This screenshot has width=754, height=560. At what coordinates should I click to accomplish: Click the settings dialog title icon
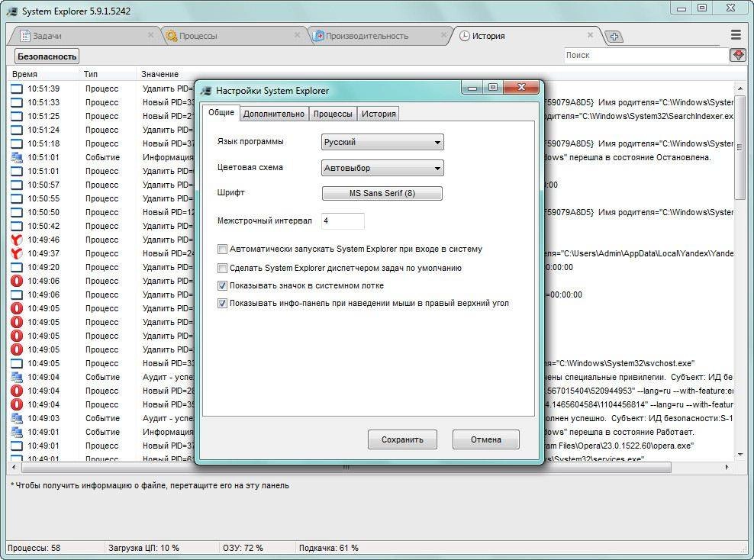tap(206, 91)
